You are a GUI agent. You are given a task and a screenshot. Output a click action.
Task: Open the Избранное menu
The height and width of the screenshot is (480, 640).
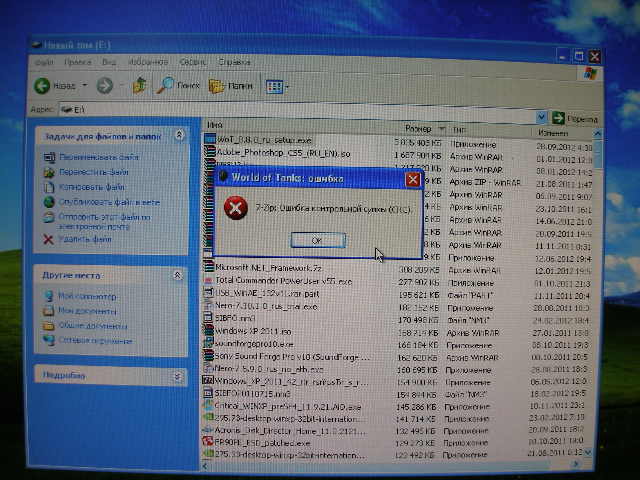pyautogui.click(x=148, y=62)
